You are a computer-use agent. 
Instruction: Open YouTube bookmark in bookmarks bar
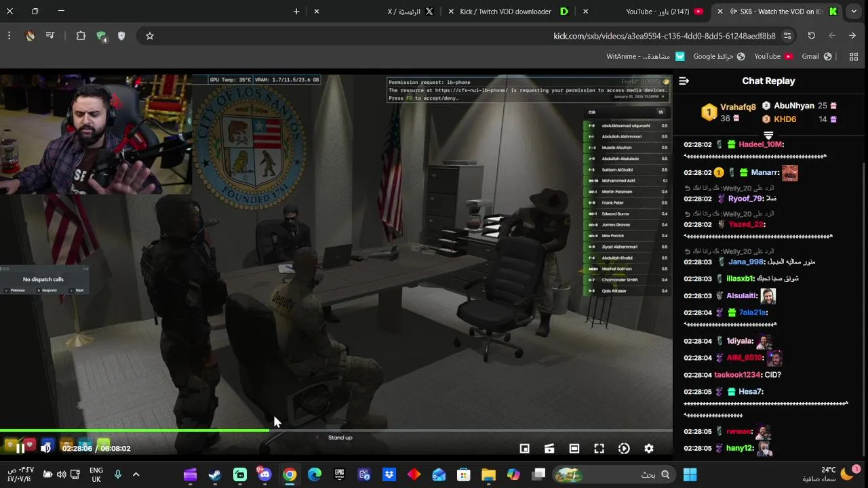774,57
